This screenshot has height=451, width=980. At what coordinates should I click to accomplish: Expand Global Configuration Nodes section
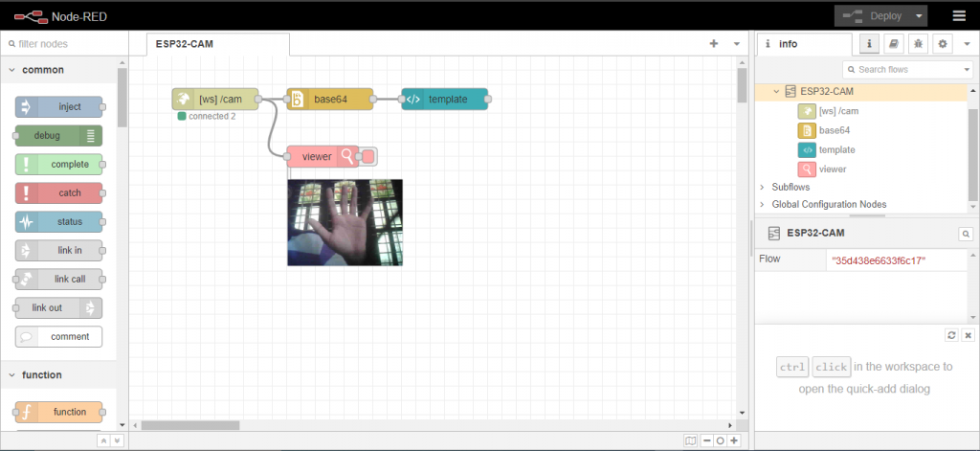click(x=763, y=205)
